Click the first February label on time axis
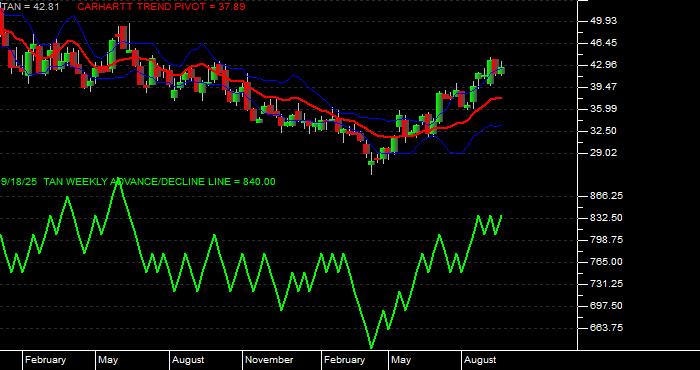This screenshot has width=700, height=370. [46, 360]
